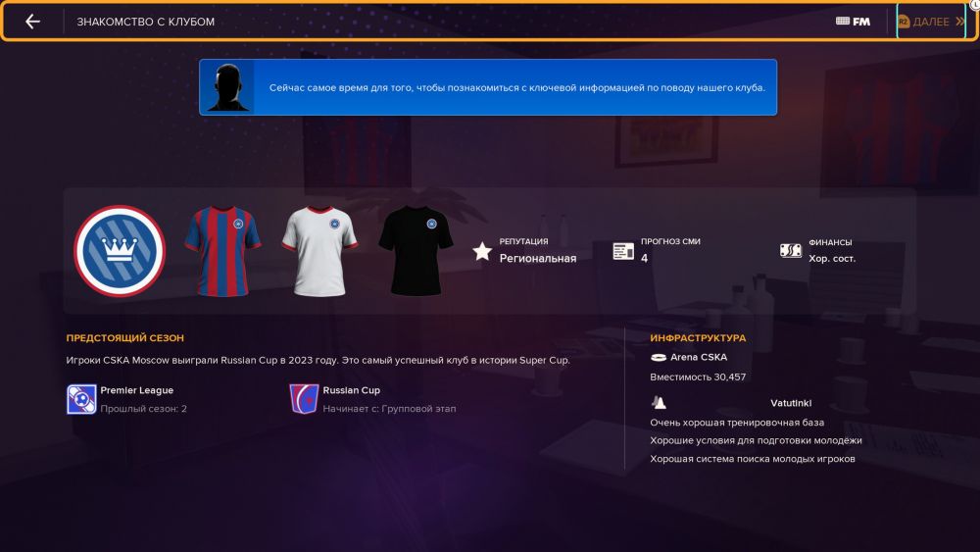
Task: Click the Региональная reputation value
Action: click(537, 258)
